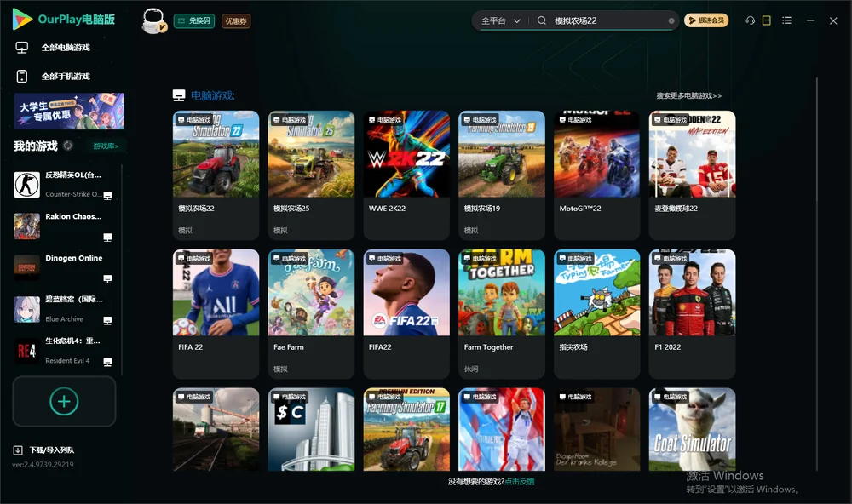The image size is (852, 504).
Task: Open the 极速会员 membership button
Action: pos(706,20)
